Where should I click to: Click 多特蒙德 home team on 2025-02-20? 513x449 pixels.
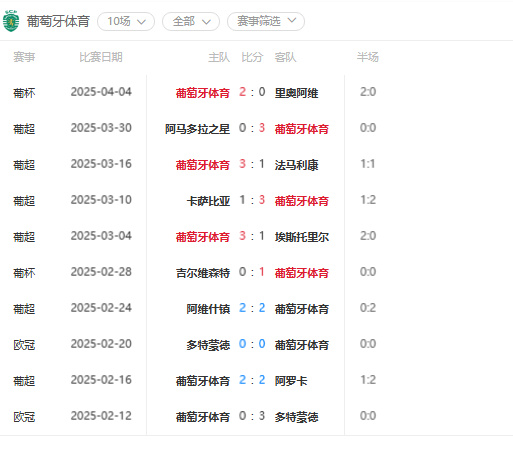pyautogui.click(x=208, y=345)
